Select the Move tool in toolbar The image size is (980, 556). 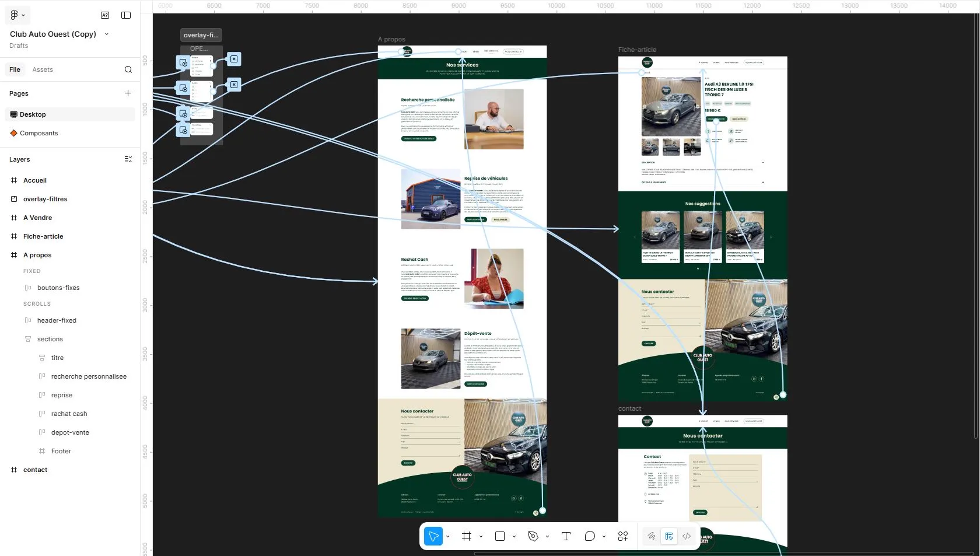[433, 536]
